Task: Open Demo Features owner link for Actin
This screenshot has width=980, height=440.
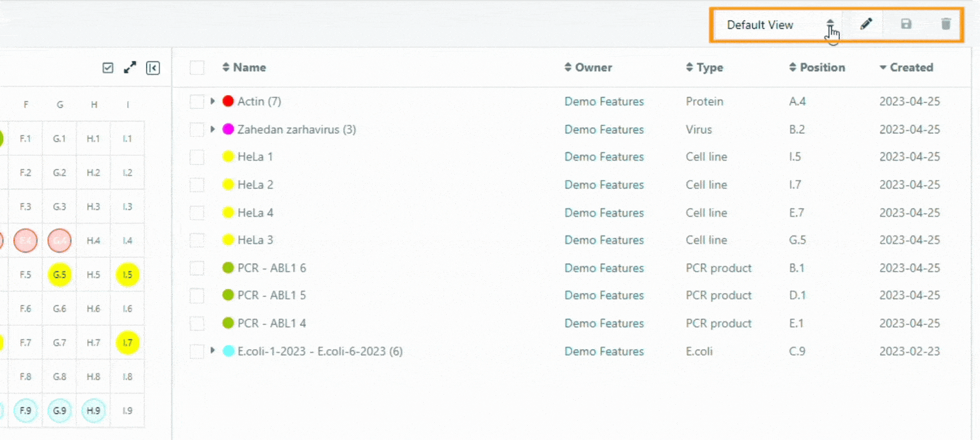Action: tap(604, 102)
